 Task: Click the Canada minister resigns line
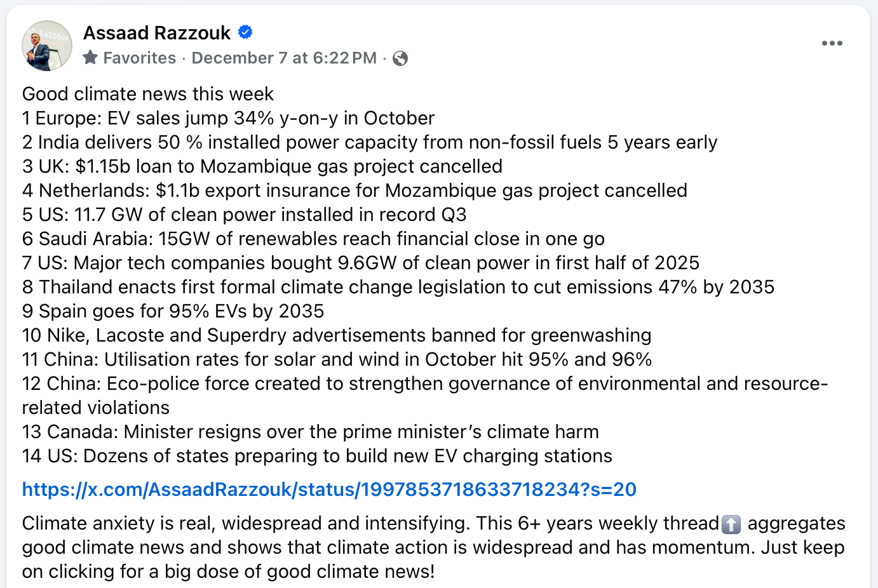[310, 432]
